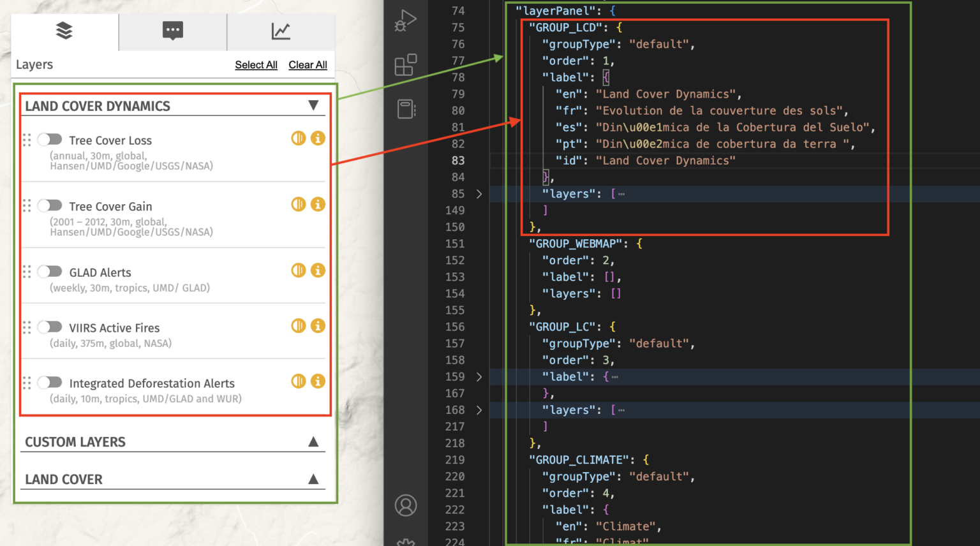The image size is (980, 546).
Task: Switch to the analysis chart tab
Action: coord(281,31)
